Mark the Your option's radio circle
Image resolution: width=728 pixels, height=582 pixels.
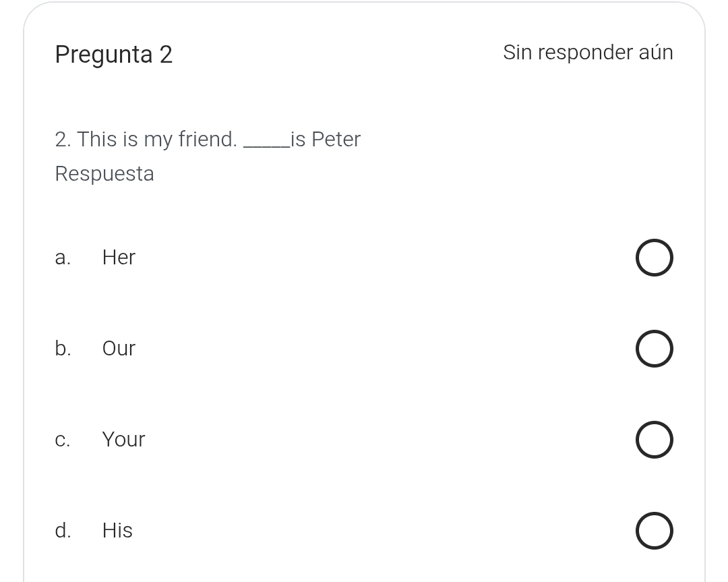654,440
